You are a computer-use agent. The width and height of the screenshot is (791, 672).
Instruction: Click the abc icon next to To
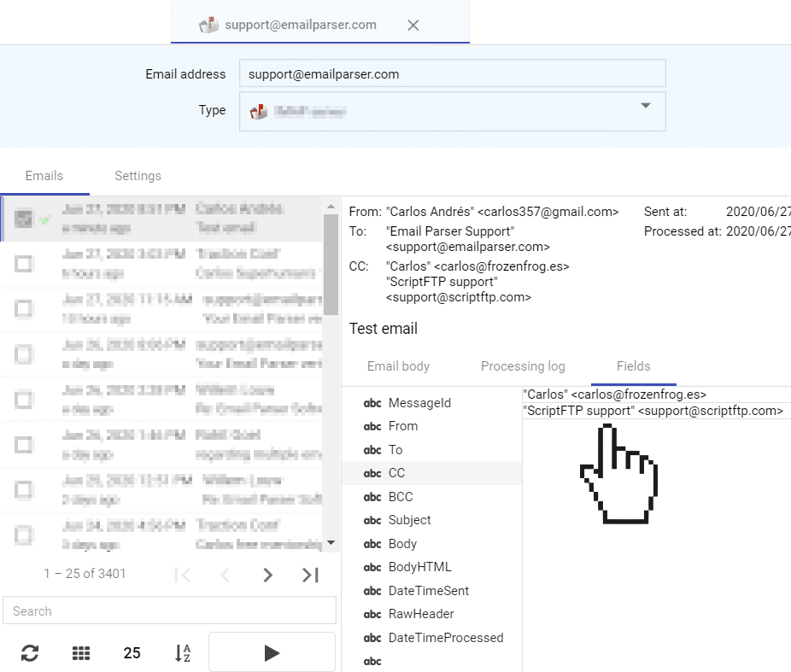click(372, 450)
